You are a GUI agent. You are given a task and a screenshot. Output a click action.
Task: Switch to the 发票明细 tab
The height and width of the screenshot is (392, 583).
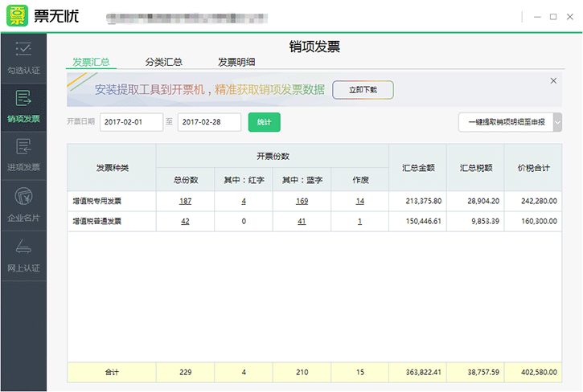click(x=236, y=62)
